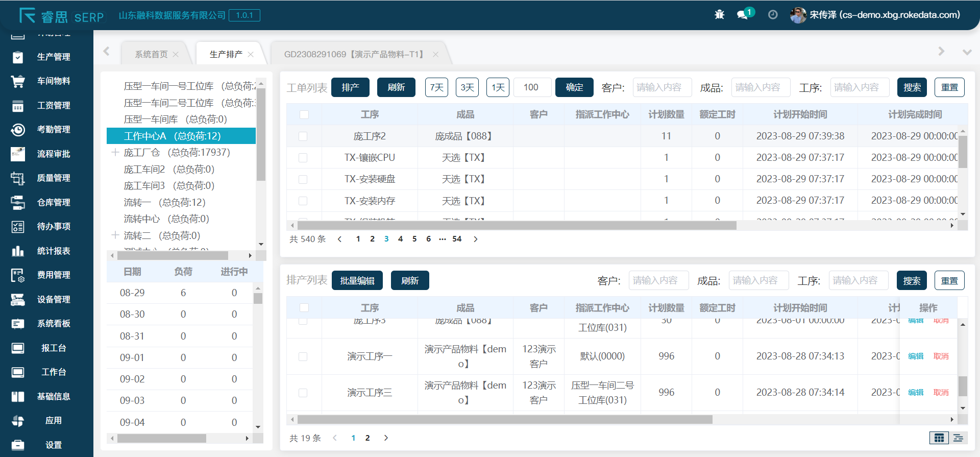Close the 生产排产 tab

[251, 54]
